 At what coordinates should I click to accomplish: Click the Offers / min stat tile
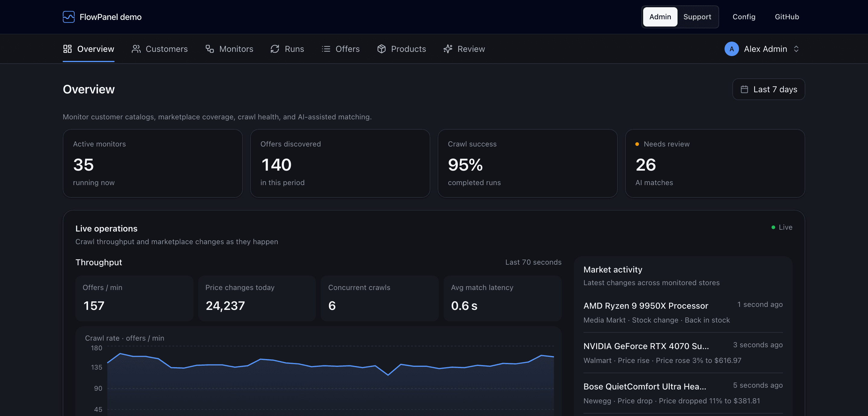(134, 298)
